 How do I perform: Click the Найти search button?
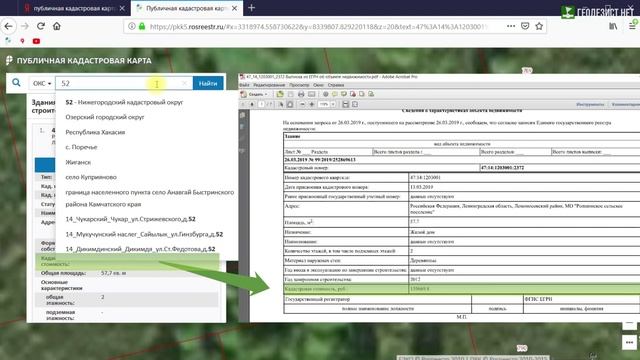208,83
